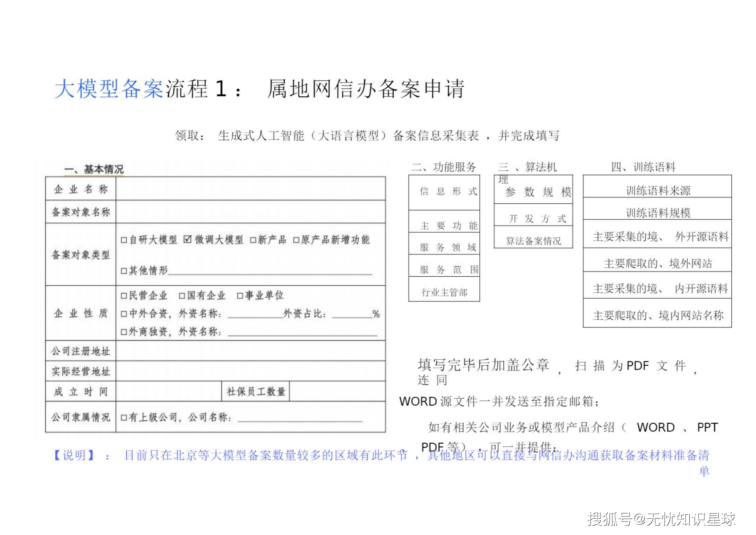Tick the 事业单位 checkbox
756x535 pixels.
point(240,296)
